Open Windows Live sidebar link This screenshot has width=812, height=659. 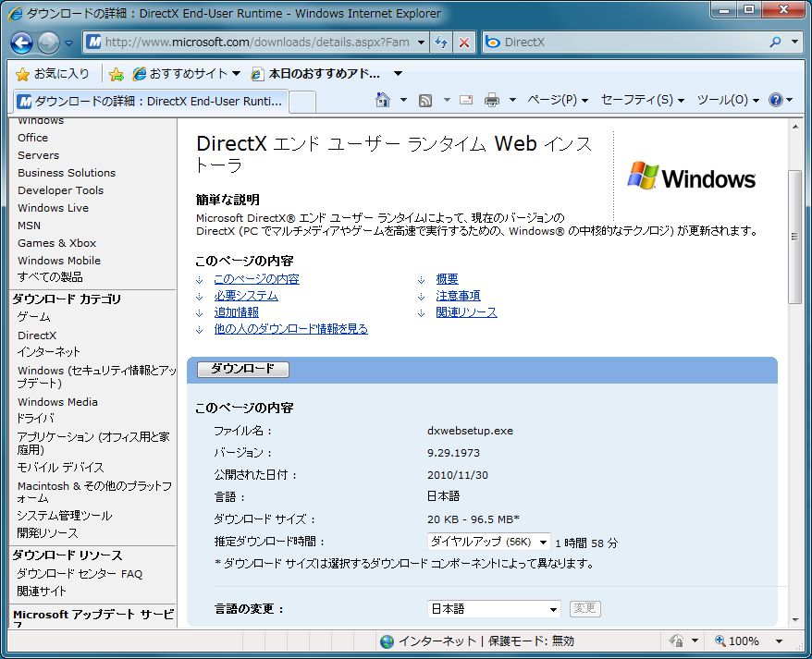53,208
